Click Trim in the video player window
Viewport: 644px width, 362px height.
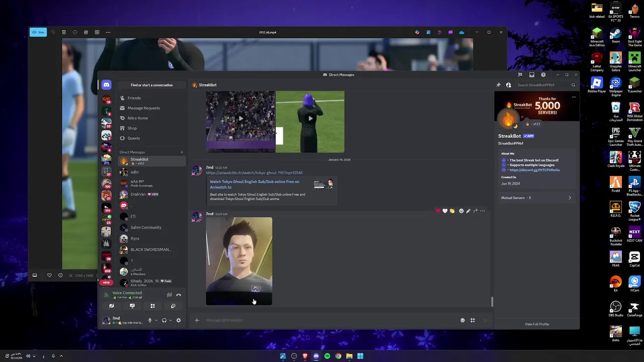[38, 32]
